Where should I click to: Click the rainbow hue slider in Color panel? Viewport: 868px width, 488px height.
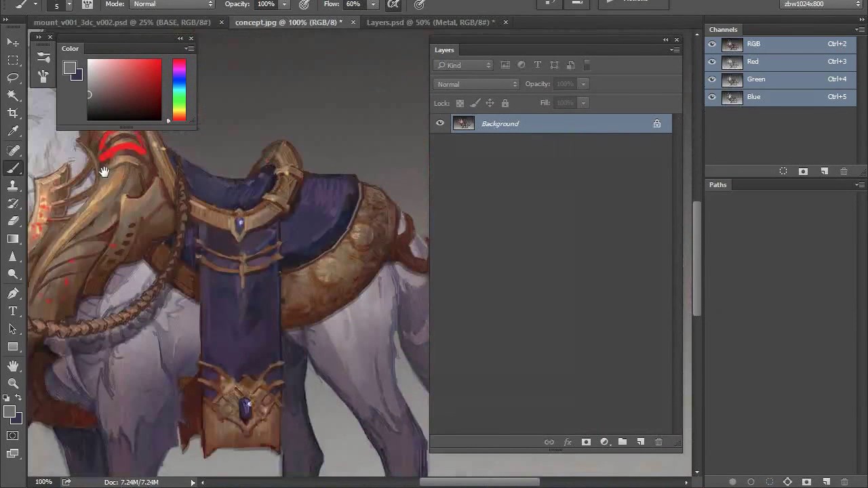click(179, 90)
